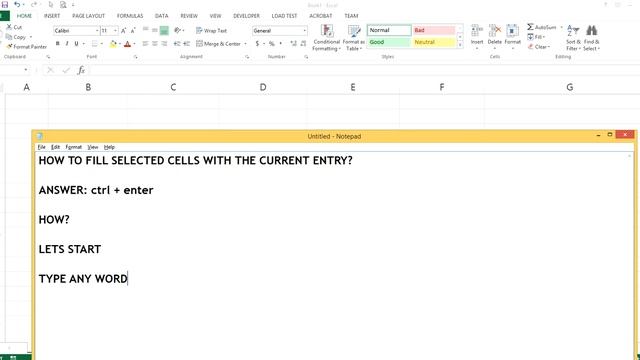The image size is (640, 360).
Task: Click the AutoSum button
Action: (x=542, y=27)
